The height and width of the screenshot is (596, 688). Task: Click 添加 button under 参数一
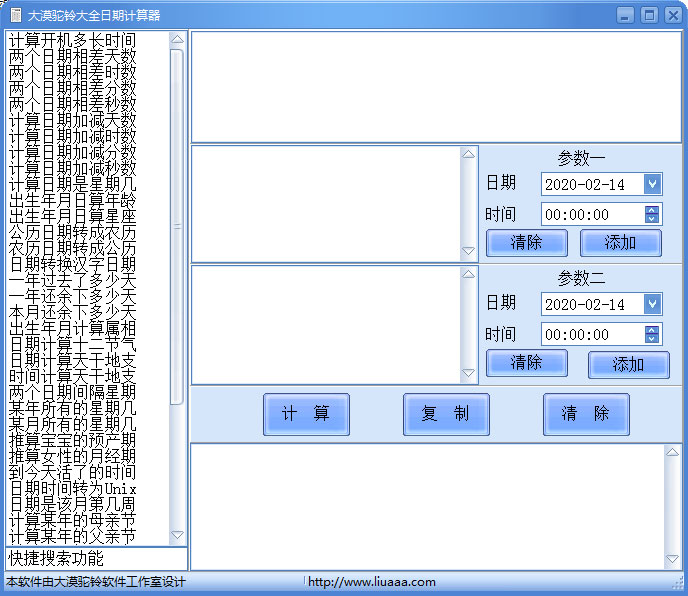[620, 243]
